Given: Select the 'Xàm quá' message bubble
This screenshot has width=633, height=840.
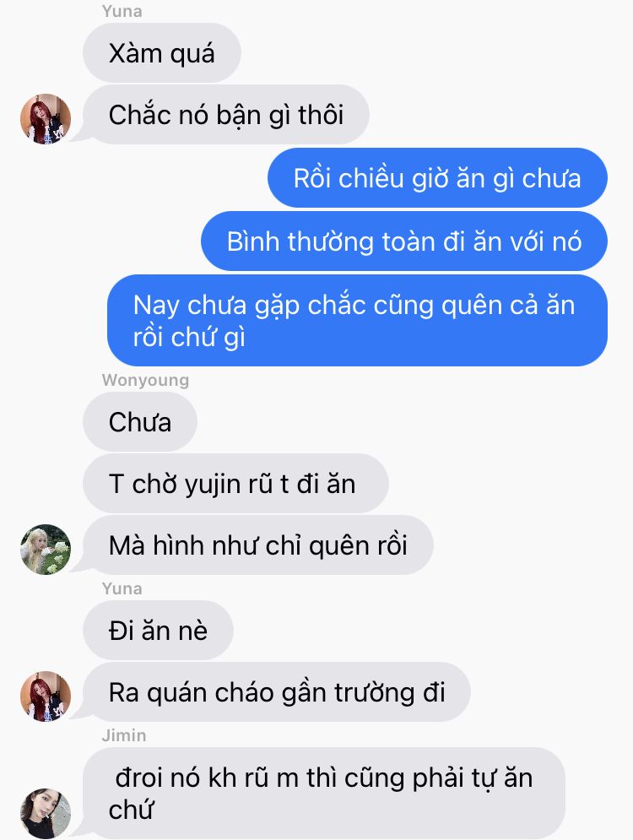Looking at the screenshot, I should [162, 53].
